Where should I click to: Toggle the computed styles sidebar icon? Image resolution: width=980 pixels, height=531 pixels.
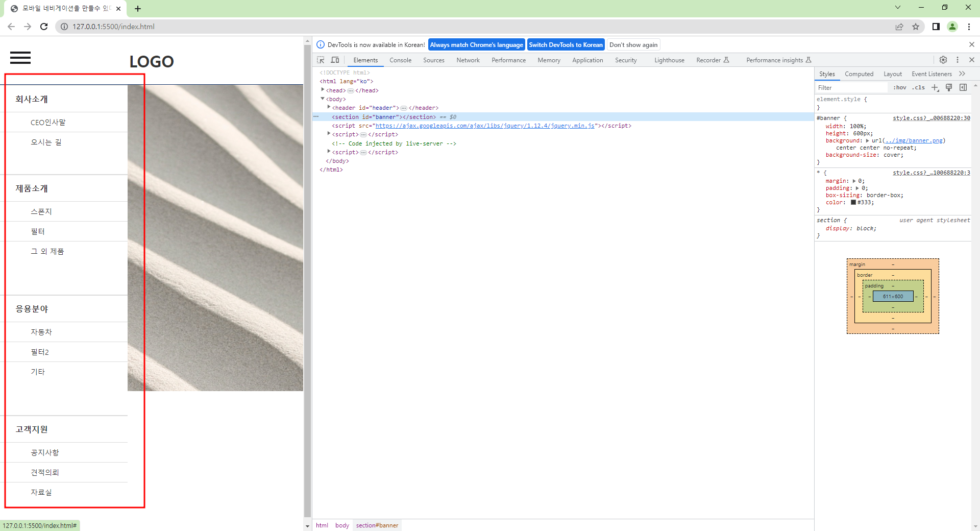(x=963, y=87)
